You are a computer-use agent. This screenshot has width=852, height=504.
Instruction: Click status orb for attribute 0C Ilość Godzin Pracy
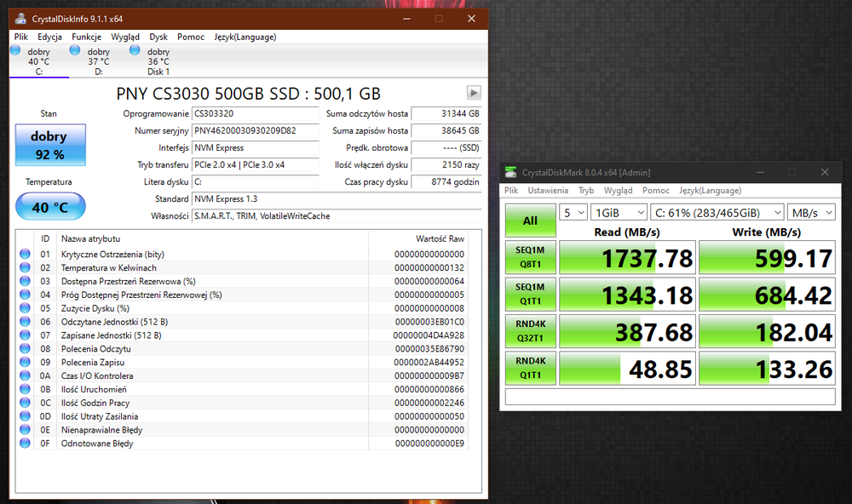pyautogui.click(x=25, y=403)
